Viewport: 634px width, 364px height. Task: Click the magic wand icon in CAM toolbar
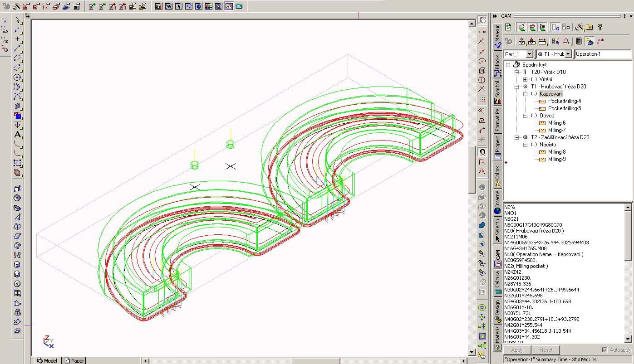point(579,27)
